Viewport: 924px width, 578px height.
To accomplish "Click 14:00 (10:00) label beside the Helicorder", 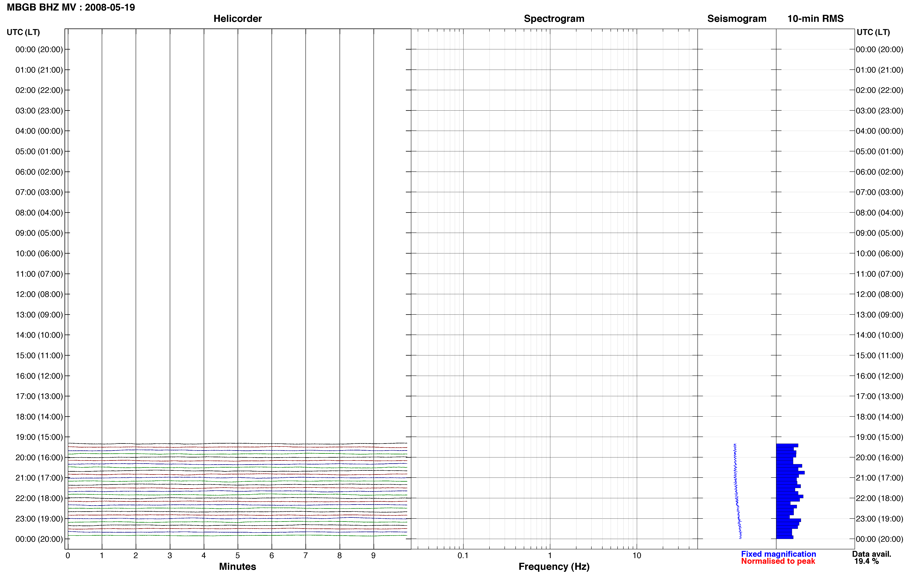I will click(x=39, y=335).
